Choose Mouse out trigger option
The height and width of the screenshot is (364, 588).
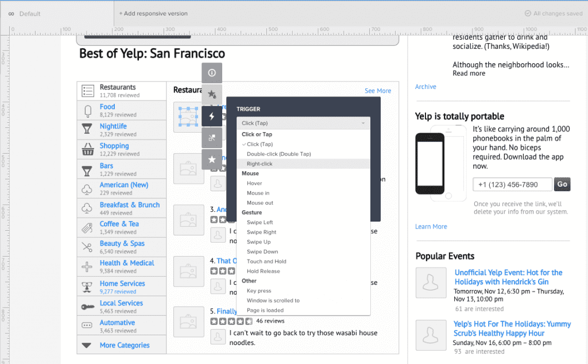tap(303, 203)
